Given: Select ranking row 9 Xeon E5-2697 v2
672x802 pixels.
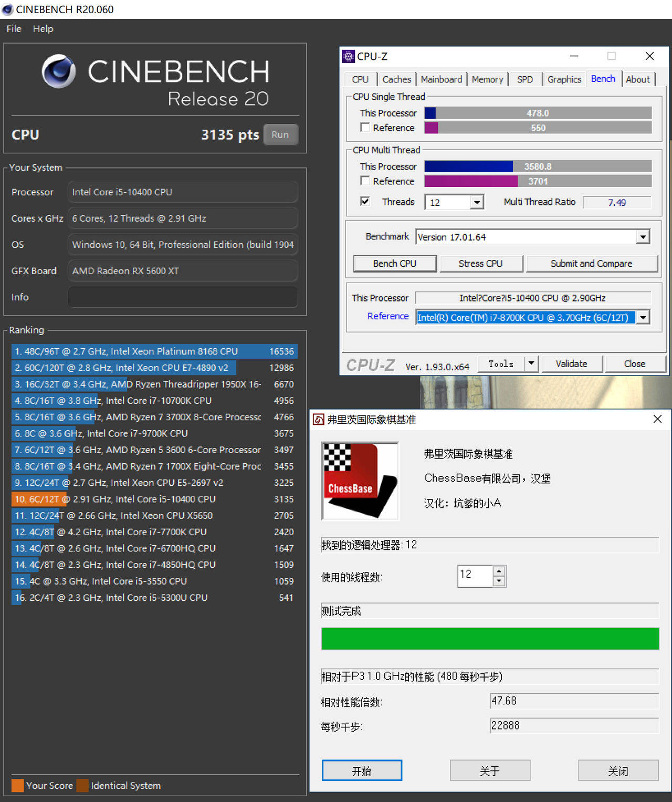Looking at the screenshot, I should click(154, 482).
